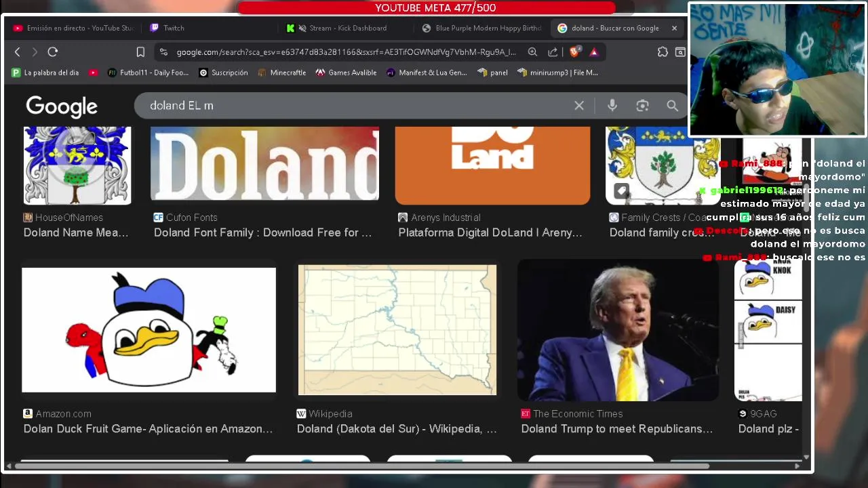Click the browser forward arrow
The height and width of the screenshot is (488, 868).
click(x=35, y=52)
